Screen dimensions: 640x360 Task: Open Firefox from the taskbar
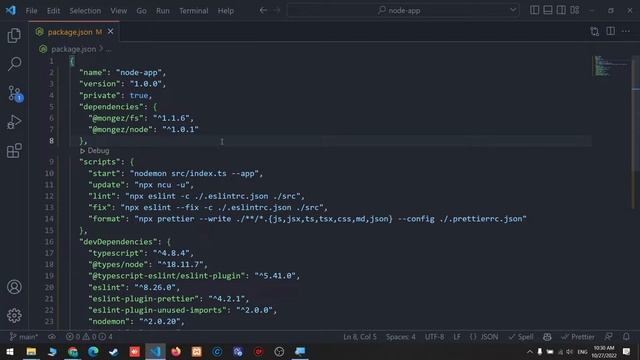coord(176,351)
